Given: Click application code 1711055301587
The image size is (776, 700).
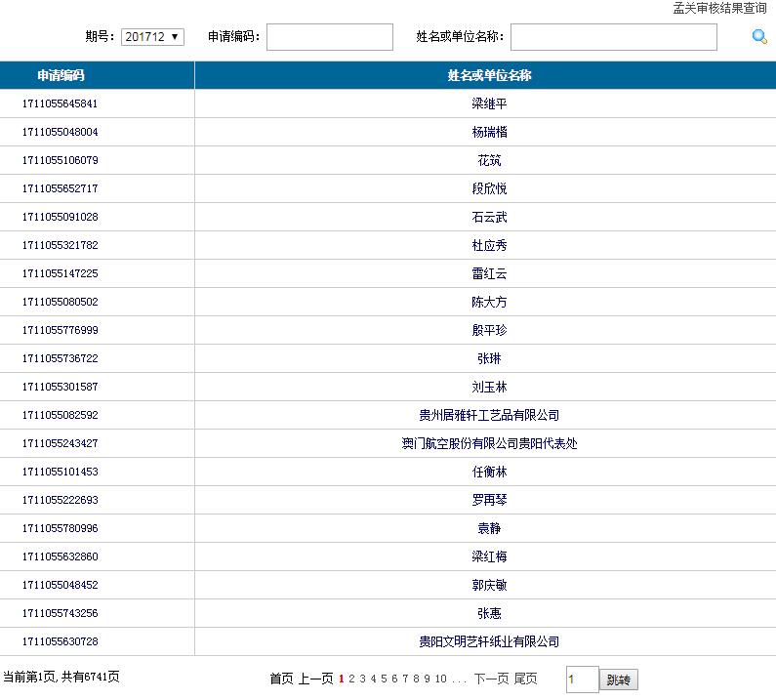Looking at the screenshot, I should tap(61, 387).
